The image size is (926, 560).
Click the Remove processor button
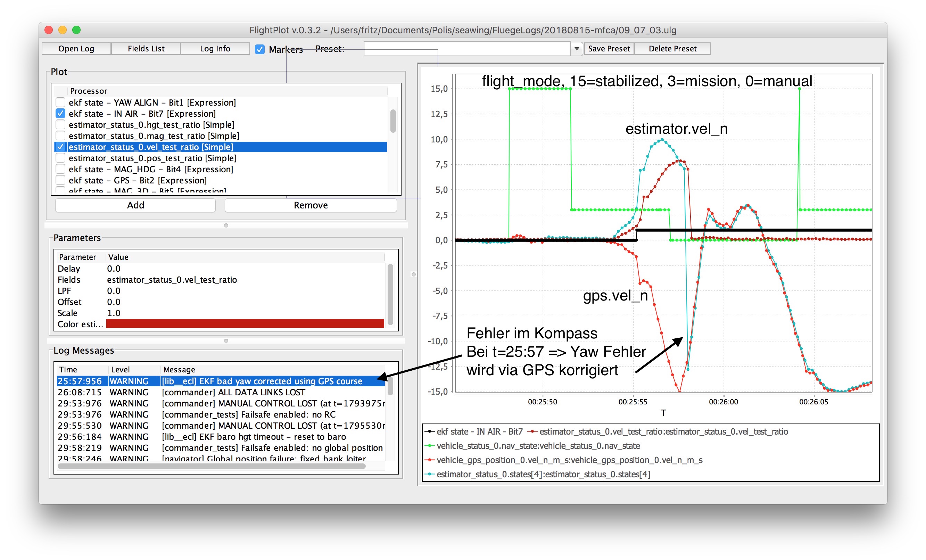(311, 205)
